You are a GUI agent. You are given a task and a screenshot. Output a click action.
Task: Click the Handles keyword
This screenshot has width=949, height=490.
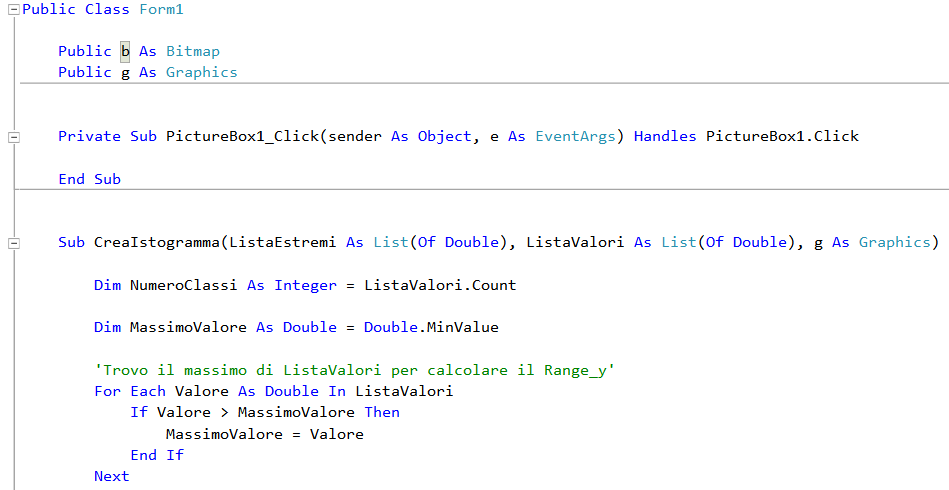pos(665,136)
